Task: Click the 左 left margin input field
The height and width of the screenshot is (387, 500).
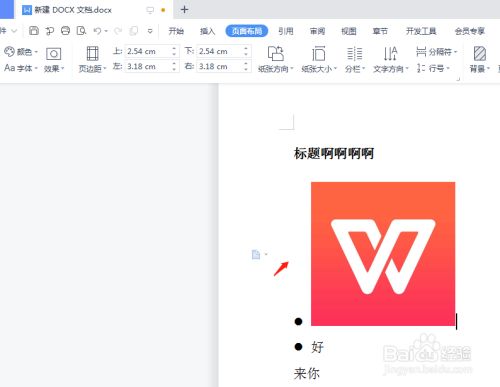Action: click(x=149, y=66)
